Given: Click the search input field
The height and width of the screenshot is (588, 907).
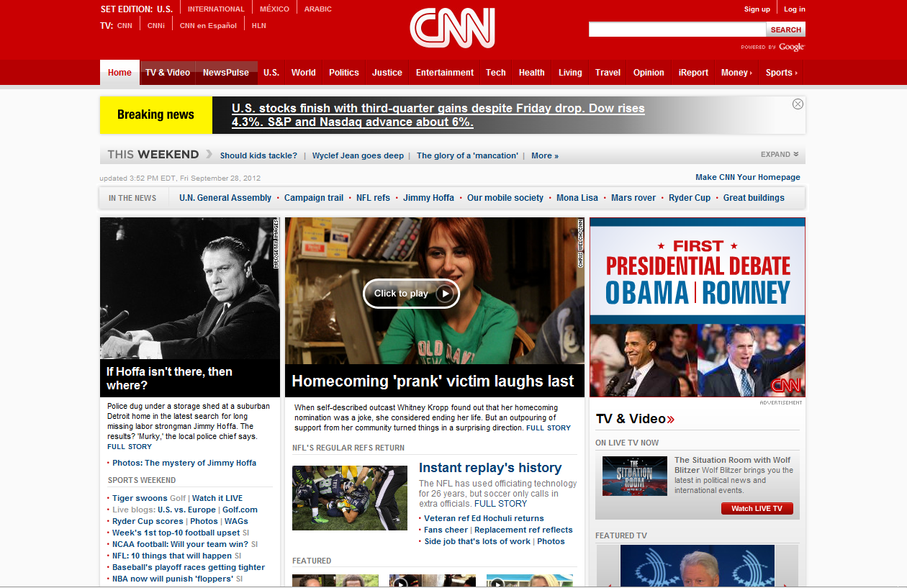Looking at the screenshot, I should [x=677, y=30].
